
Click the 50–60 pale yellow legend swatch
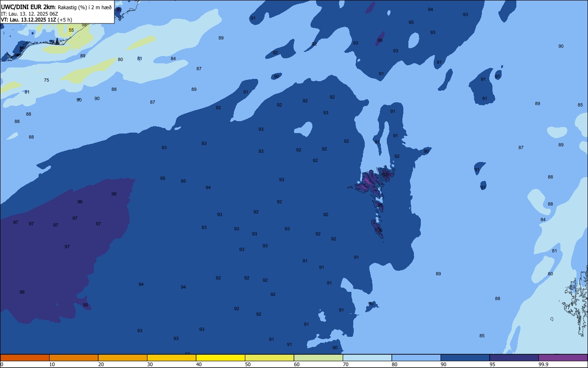(x=269, y=357)
